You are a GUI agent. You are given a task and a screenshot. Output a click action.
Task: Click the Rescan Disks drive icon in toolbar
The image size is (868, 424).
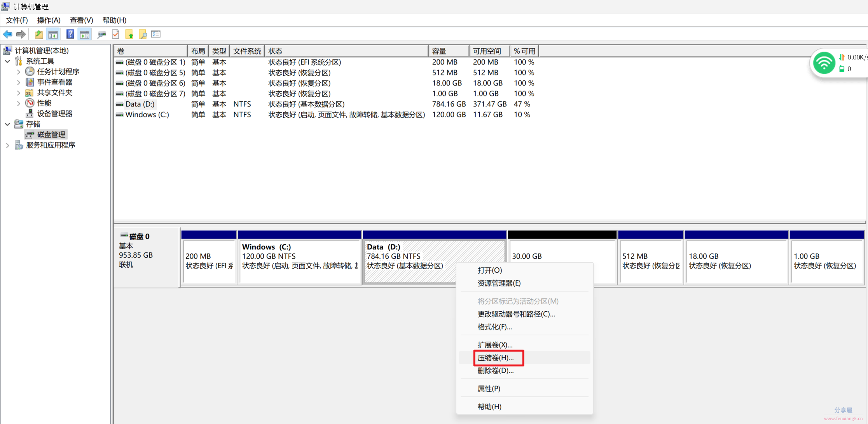102,34
